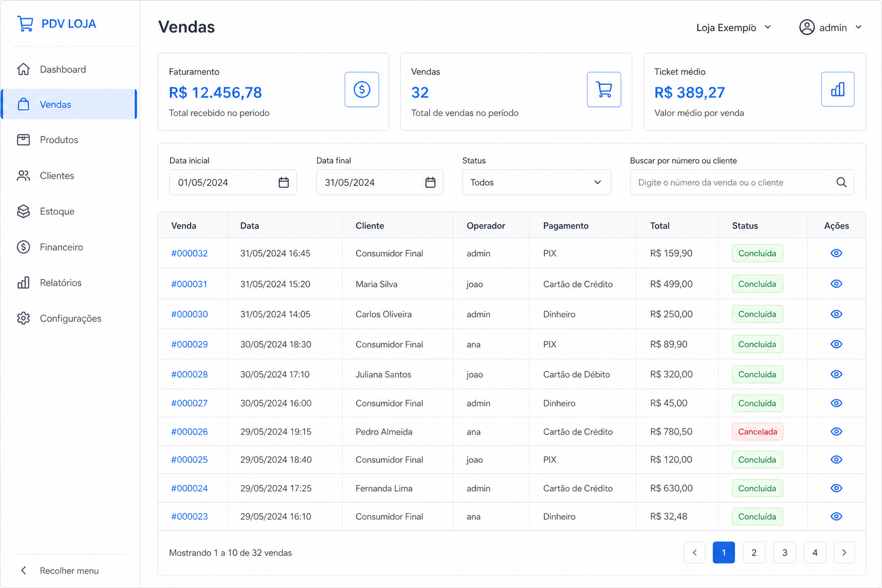Focus the search by number or client field
The width and height of the screenshot is (882, 588).
point(742,183)
